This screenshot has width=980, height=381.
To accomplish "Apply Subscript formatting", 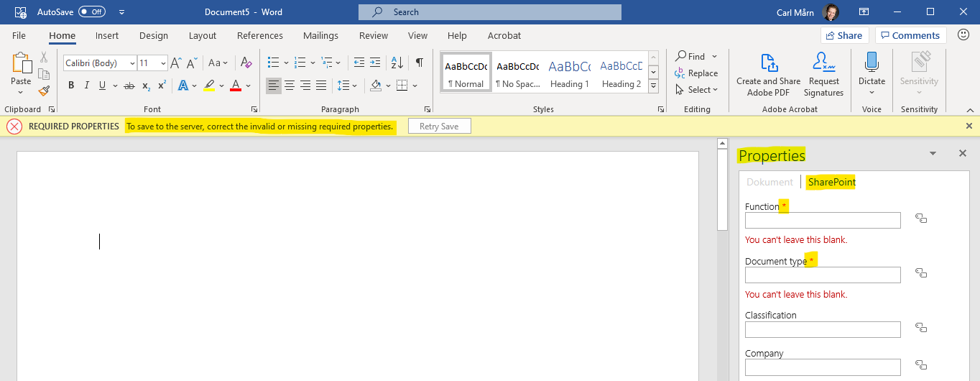I will [x=146, y=86].
